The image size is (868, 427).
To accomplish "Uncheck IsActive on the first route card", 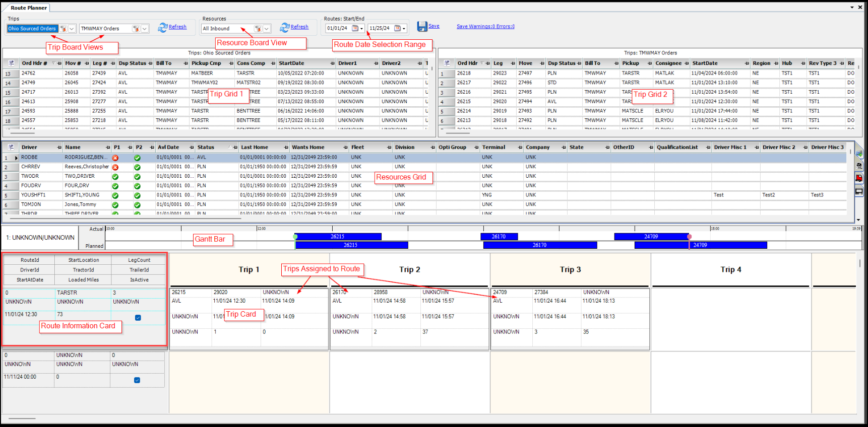I will pyautogui.click(x=138, y=318).
